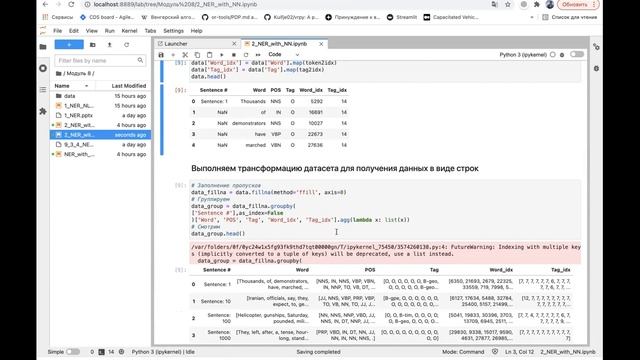The width and height of the screenshot is (640, 360).
Task: Open the Extension Manager puzzle sidebar
Action: click(x=43, y=111)
